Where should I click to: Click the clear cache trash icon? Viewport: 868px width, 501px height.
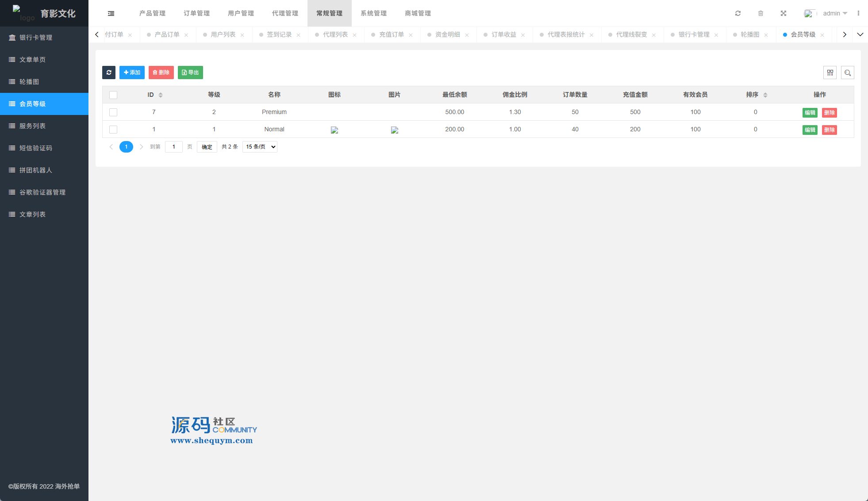tap(760, 13)
